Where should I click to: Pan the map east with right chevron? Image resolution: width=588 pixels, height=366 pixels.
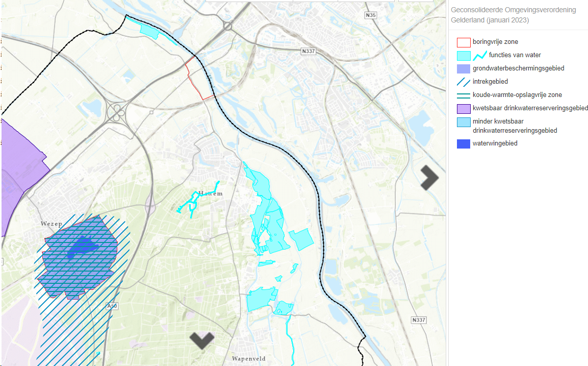click(429, 178)
